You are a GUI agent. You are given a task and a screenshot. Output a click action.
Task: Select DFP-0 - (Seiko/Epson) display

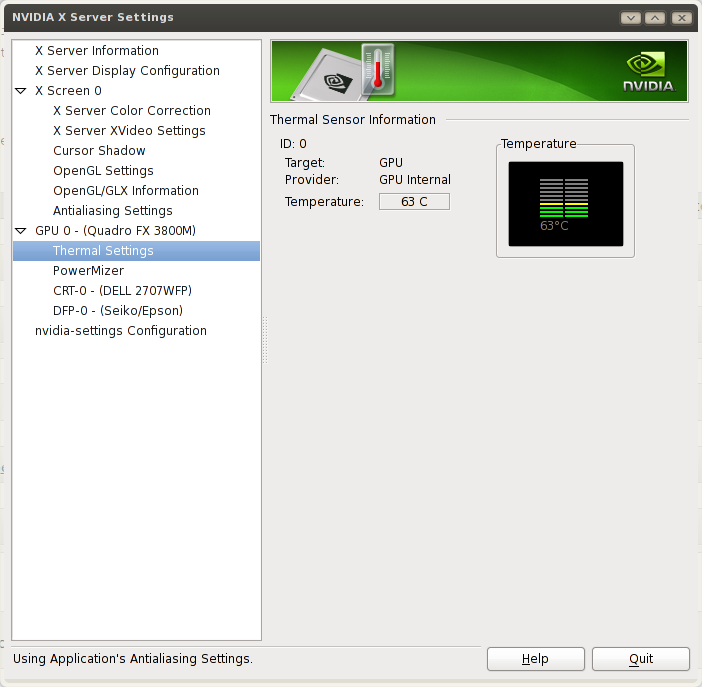pyautogui.click(x=118, y=311)
